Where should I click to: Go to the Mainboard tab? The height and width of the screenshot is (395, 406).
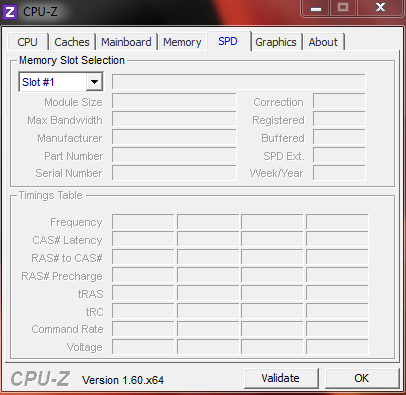[x=126, y=42]
